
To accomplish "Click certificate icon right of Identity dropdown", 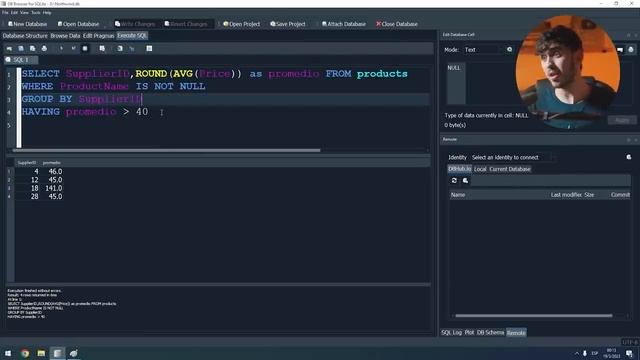I will click(629, 157).
